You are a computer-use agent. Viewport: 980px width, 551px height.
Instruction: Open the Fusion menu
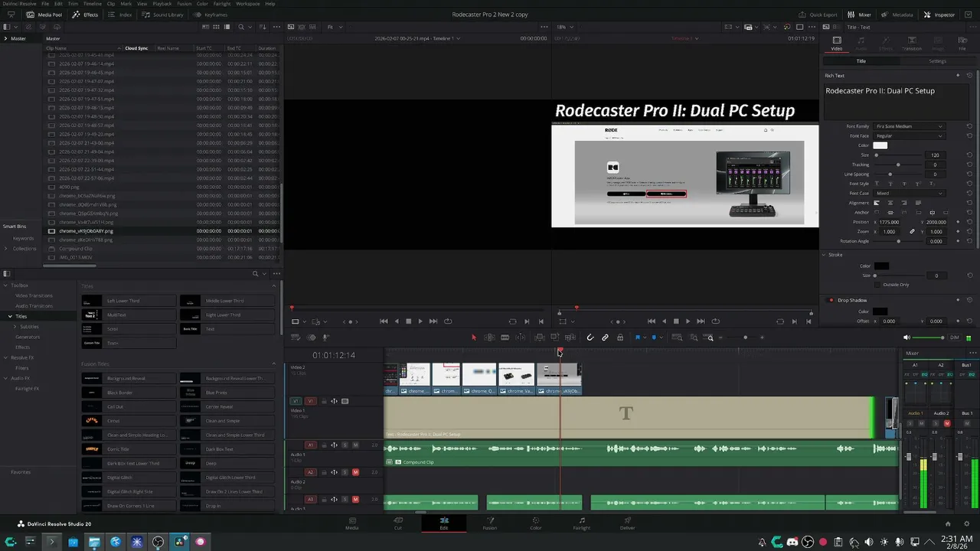click(185, 4)
